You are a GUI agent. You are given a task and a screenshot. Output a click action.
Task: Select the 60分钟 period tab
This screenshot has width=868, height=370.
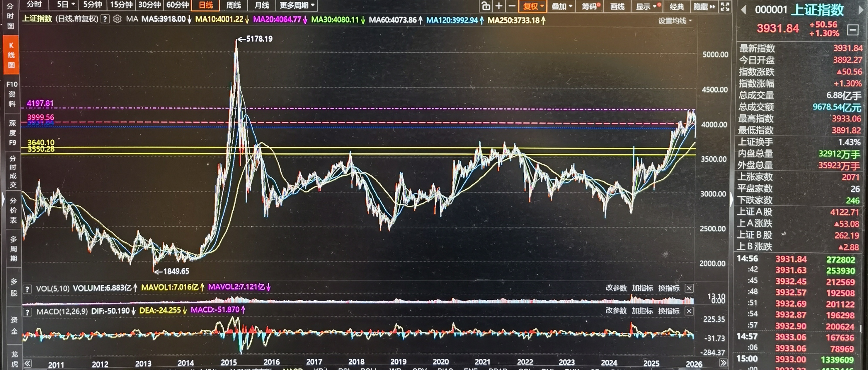pos(178,5)
